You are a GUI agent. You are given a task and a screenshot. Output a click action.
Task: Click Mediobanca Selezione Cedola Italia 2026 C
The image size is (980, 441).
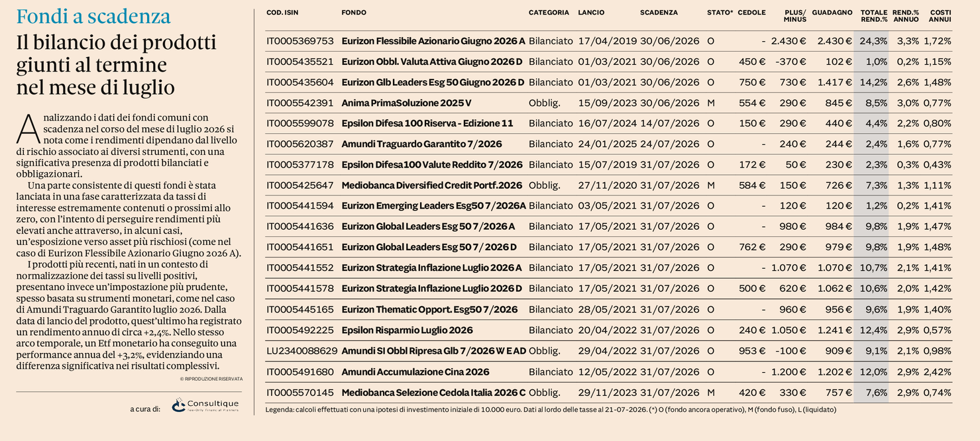(433, 392)
